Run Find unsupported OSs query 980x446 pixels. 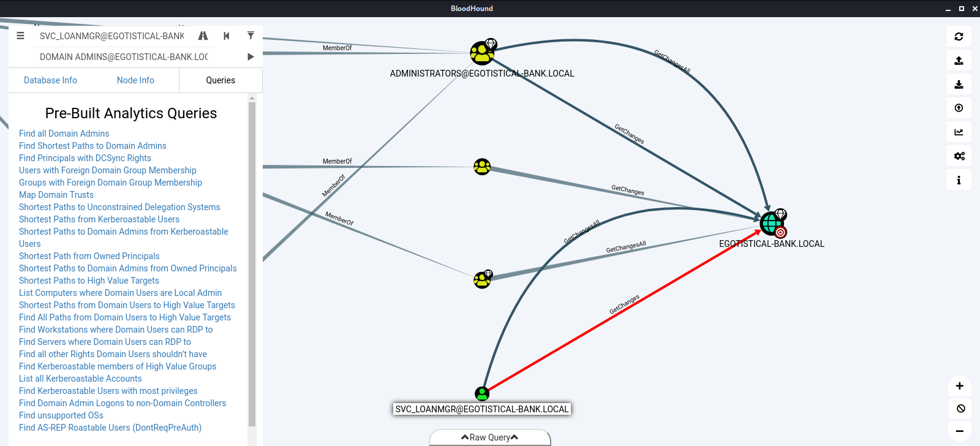[61, 415]
